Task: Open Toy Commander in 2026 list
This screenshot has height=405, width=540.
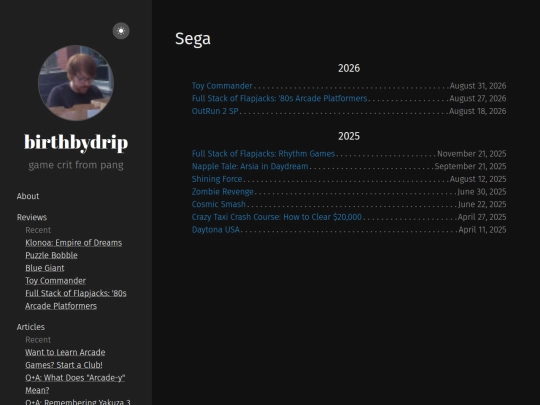Action: coord(222,86)
